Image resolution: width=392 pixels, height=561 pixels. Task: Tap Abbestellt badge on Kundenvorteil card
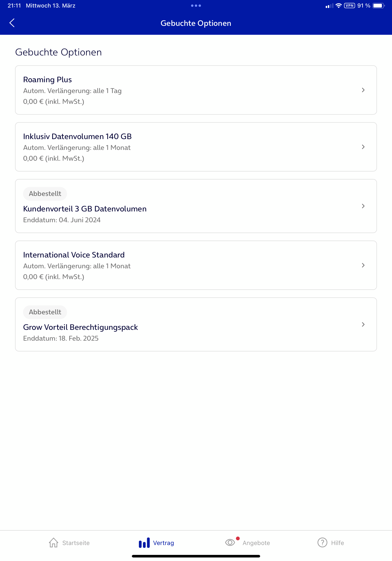click(x=45, y=194)
